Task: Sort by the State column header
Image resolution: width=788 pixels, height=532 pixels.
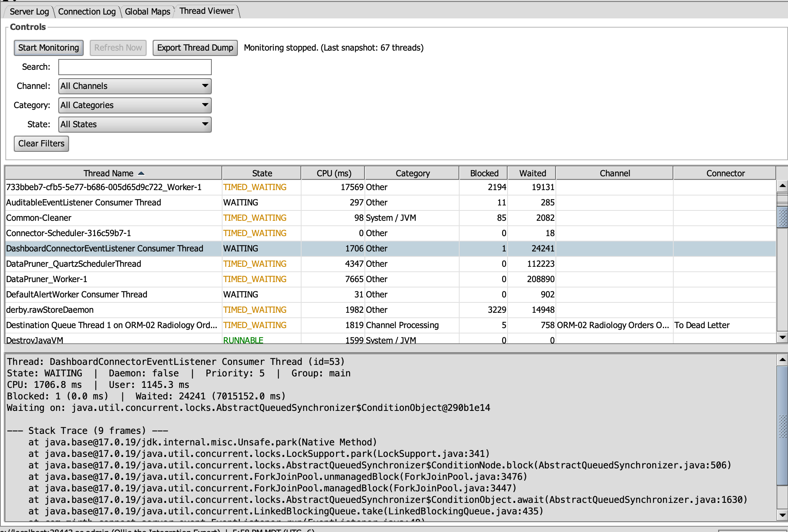Action: click(x=262, y=173)
